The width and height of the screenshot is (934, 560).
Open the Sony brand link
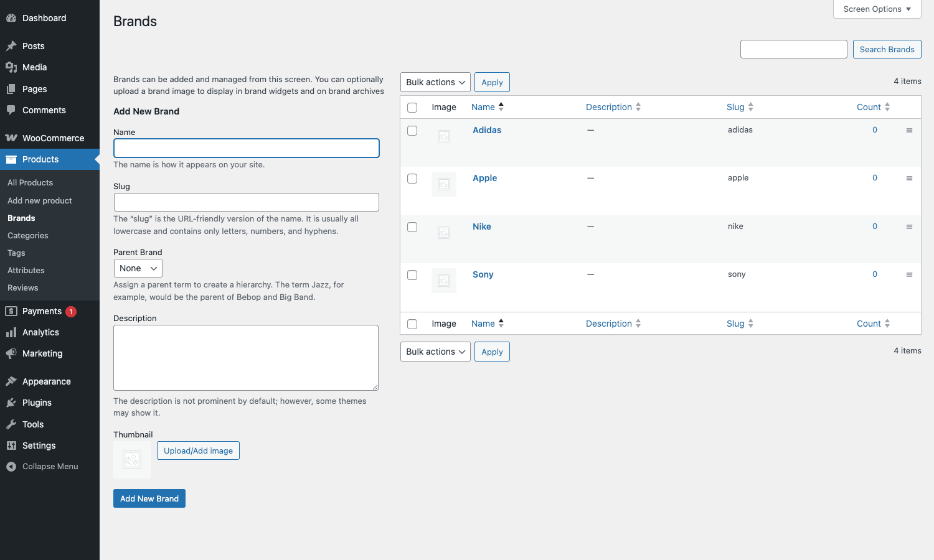tap(483, 274)
